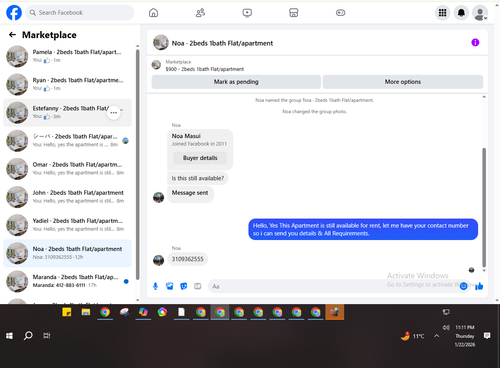Click the chat area vertical scrollbar
The height and width of the screenshot is (368, 500).
(484, 207)
